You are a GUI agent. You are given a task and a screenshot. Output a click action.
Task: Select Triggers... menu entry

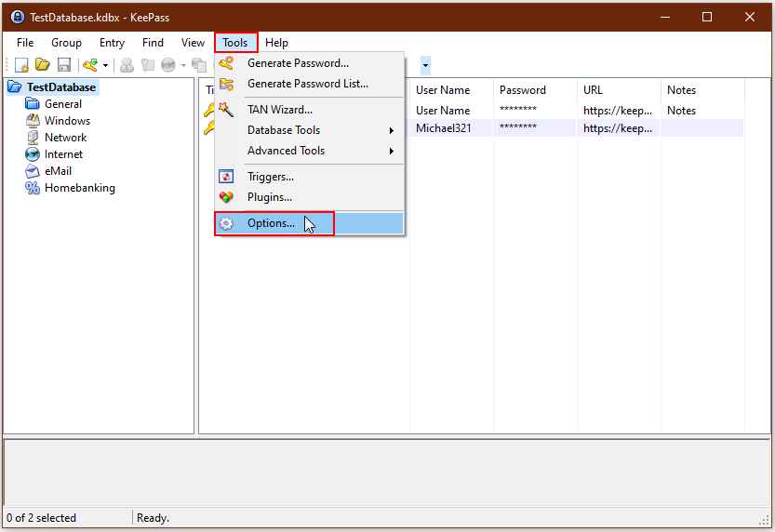tap(310, 177)
